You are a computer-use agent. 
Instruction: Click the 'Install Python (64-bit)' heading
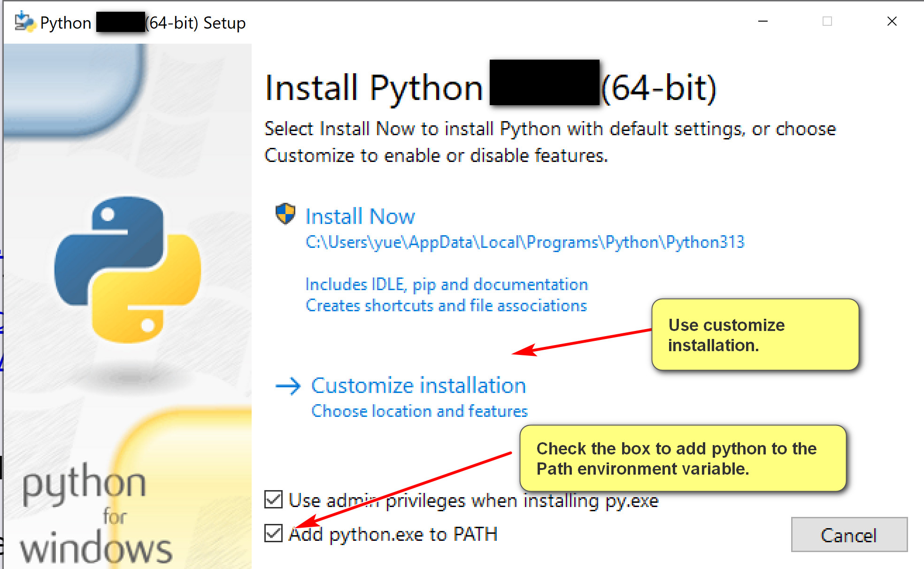490,88
